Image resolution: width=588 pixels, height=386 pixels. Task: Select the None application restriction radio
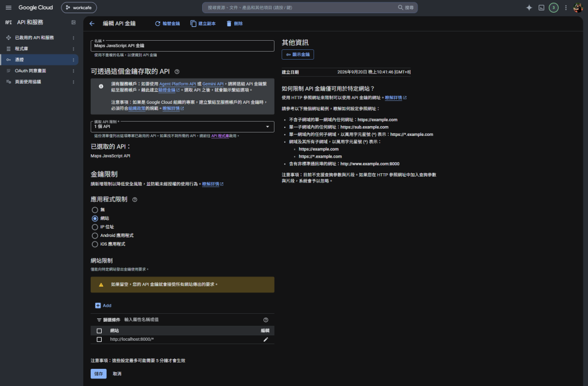click(95, 210)
